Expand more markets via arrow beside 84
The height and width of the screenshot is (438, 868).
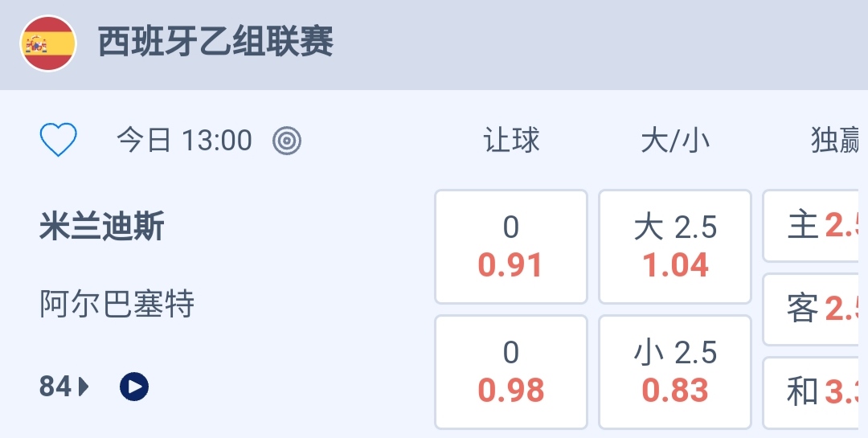84,387
